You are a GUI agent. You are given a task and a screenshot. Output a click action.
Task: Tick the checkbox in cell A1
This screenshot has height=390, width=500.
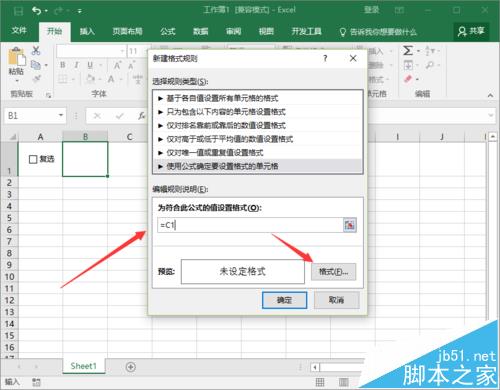(33, 159)
